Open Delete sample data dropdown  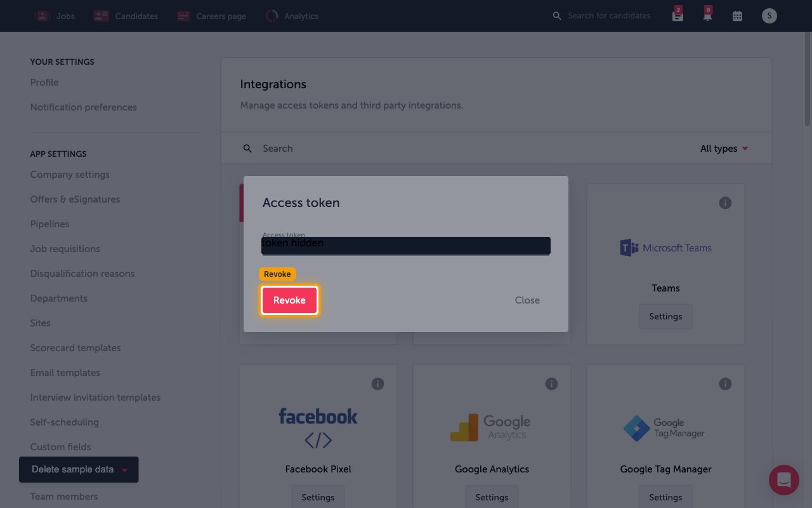pos(79,470)
